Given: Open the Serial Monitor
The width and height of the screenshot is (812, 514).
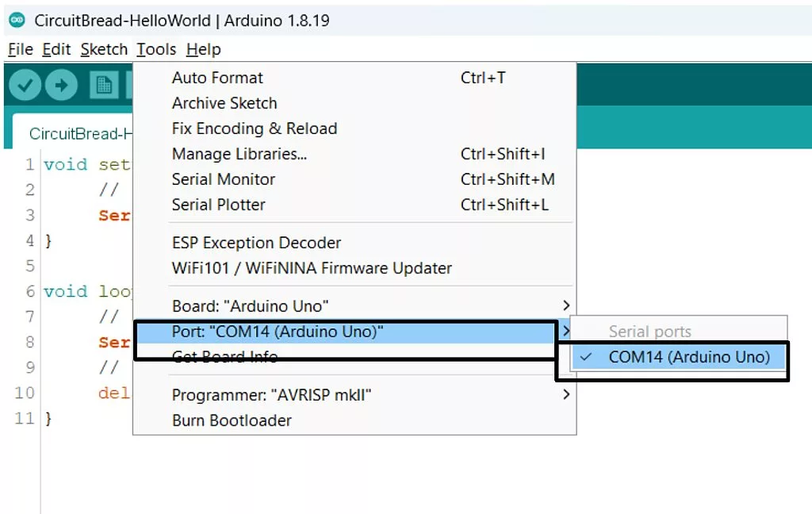Looking at the screenshot, I should click(223, 179).
